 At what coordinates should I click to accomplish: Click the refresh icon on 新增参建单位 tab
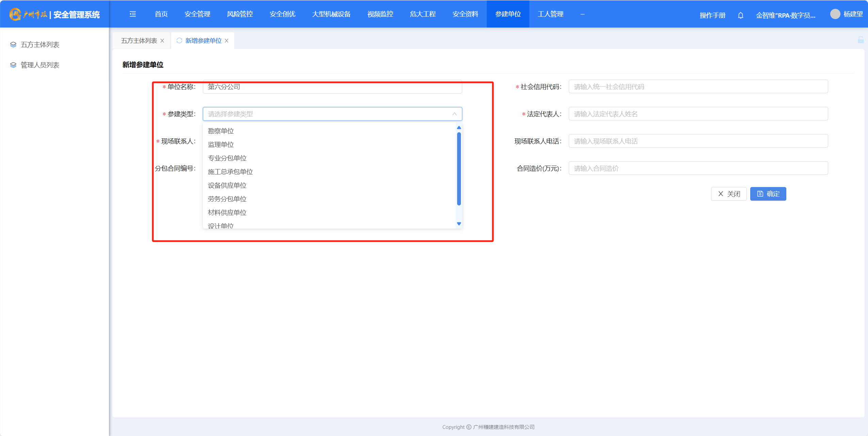click(x=179, y=40)
